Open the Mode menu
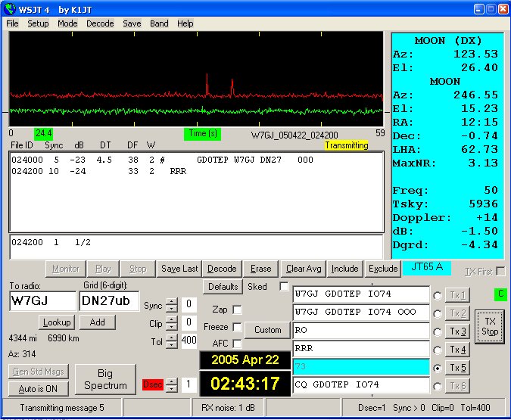This screenshot has width=511, height=420. pyautogui.click(x=67, y=23)
